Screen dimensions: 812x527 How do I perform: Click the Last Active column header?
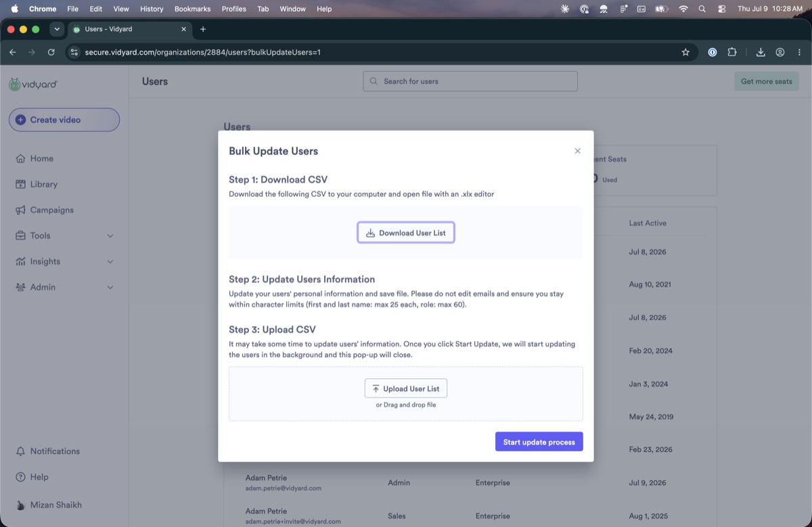(648, 223)
